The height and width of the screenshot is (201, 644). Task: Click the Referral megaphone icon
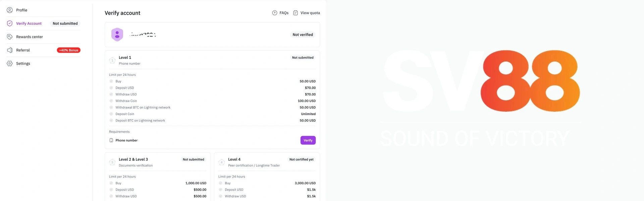(x=10, y=50)
